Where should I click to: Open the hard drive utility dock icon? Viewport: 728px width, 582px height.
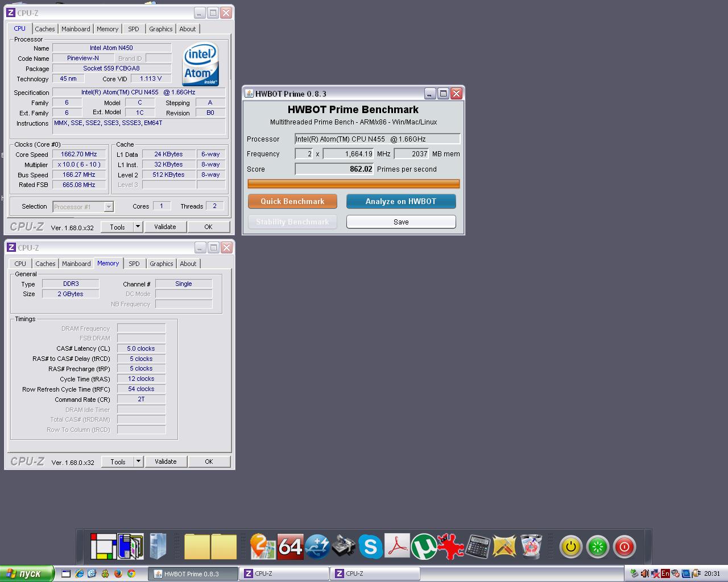pos(344,547)
